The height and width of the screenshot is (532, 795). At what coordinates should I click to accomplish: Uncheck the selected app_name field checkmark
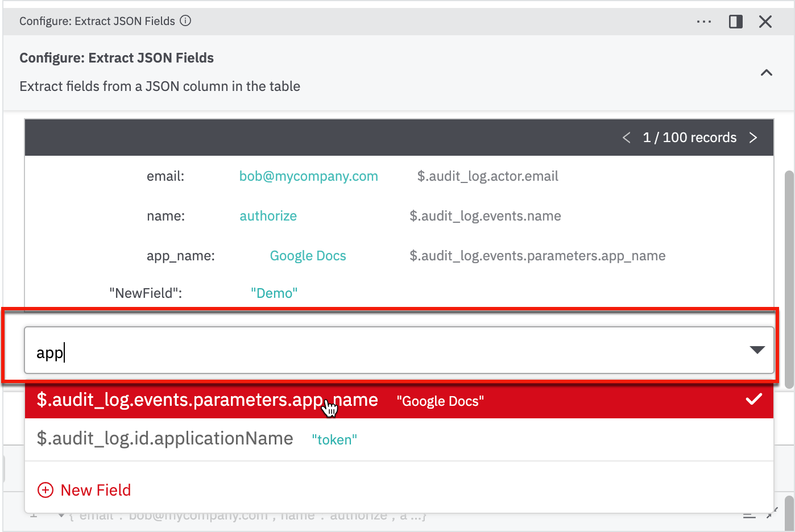click(754, 400)
